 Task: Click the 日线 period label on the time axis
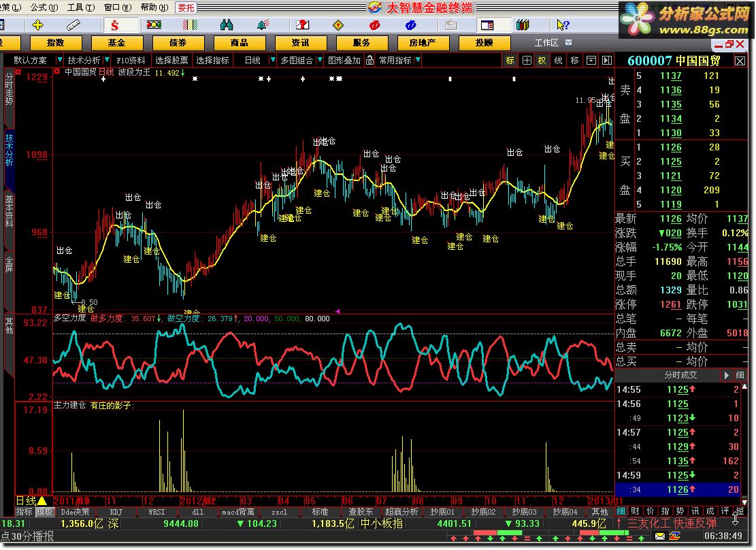coord(26,501)
